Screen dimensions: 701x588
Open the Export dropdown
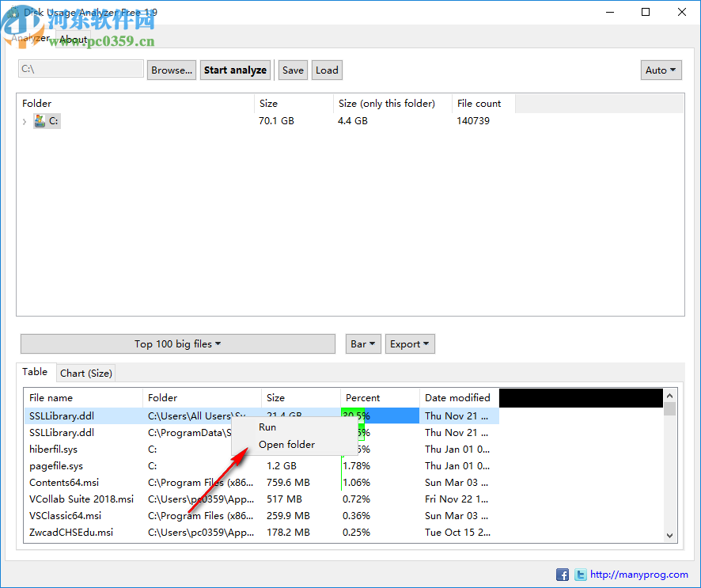[410, 343]
